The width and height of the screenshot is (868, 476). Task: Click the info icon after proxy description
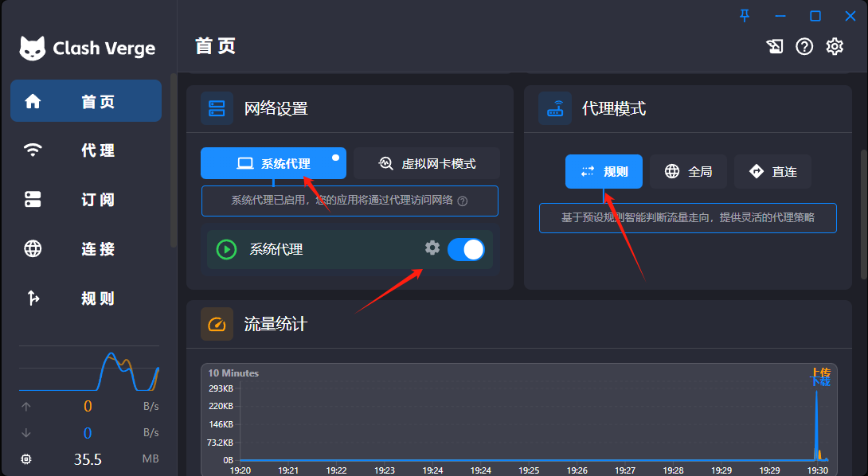[463, 201]
